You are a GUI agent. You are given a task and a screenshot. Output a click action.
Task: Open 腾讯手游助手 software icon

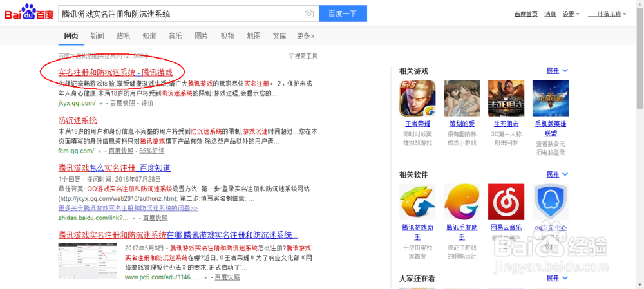tap(462, 202)
